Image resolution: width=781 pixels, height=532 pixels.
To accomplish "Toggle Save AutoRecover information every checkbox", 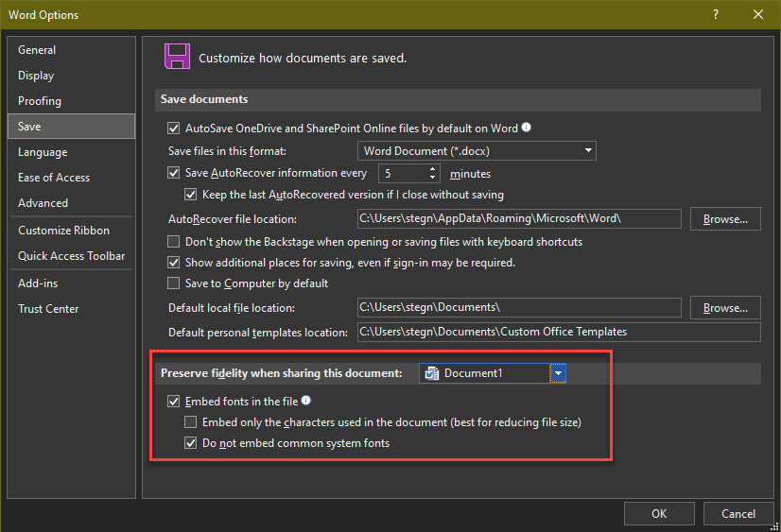I will click(173, 173).
